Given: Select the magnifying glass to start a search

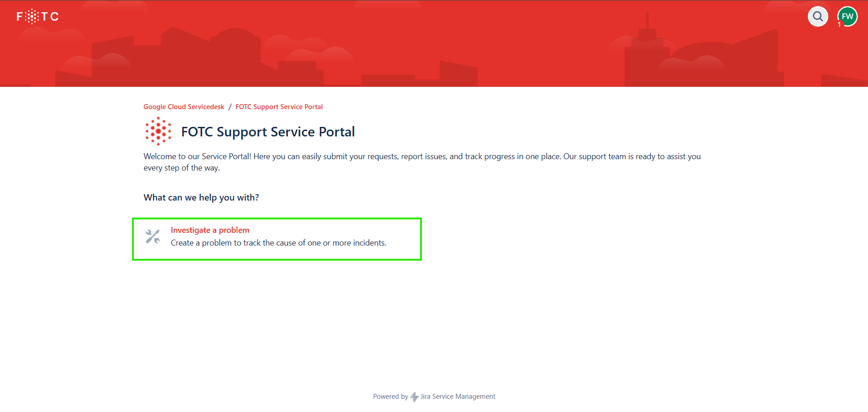Looking at the screenshot, I should [818, 16].
